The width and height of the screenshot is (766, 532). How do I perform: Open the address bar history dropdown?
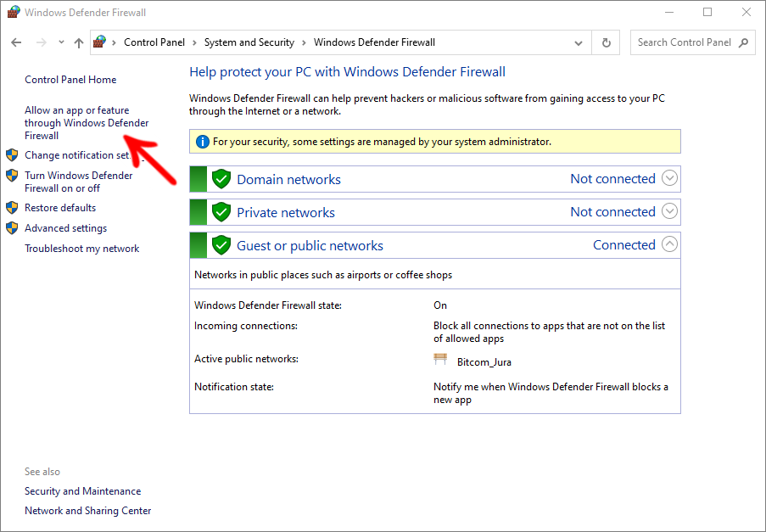coord(579,43)
